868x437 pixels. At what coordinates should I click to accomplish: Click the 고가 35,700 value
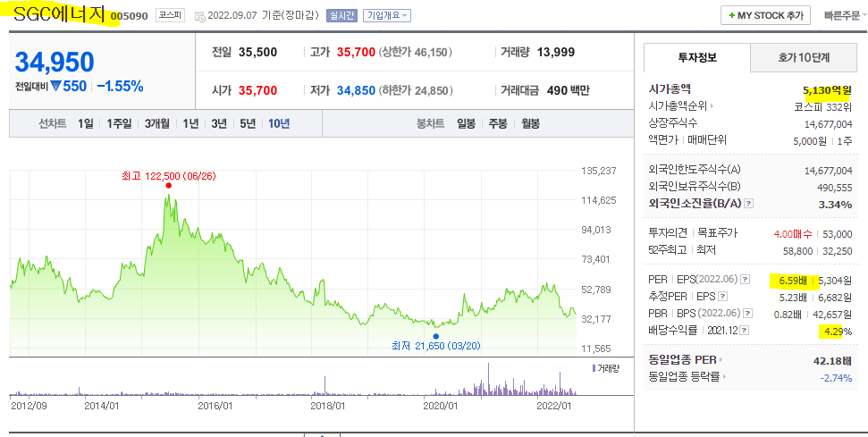pos(356,53)
